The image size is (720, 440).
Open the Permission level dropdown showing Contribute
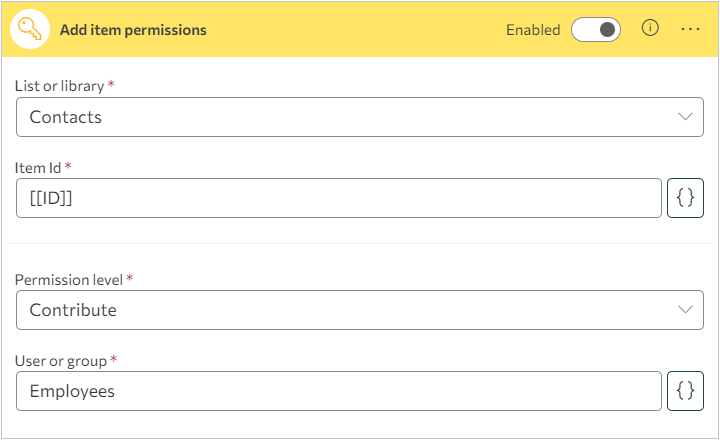pos(360,310)
